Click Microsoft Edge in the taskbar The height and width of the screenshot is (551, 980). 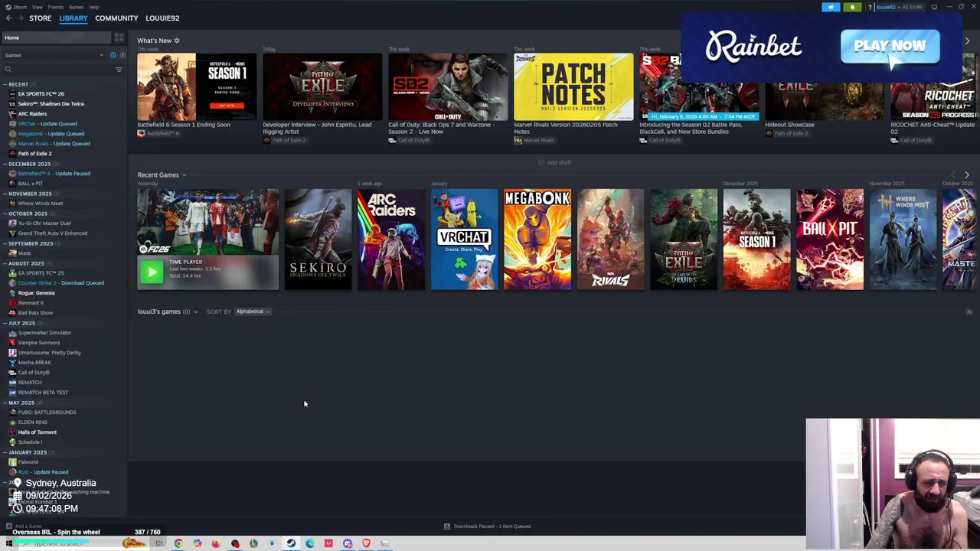pyautogui.click(x=310, y=543)
